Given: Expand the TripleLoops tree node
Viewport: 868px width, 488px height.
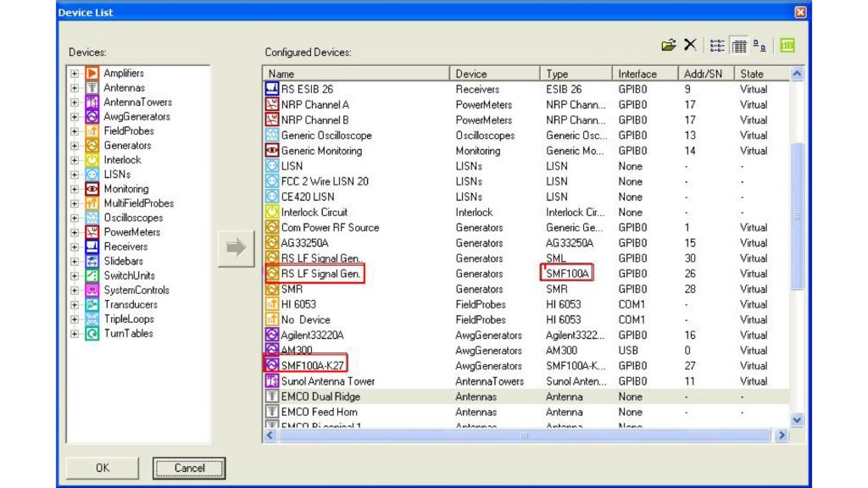Looking at the screenshot, I should pyautogui.click(x=75, y=319).
